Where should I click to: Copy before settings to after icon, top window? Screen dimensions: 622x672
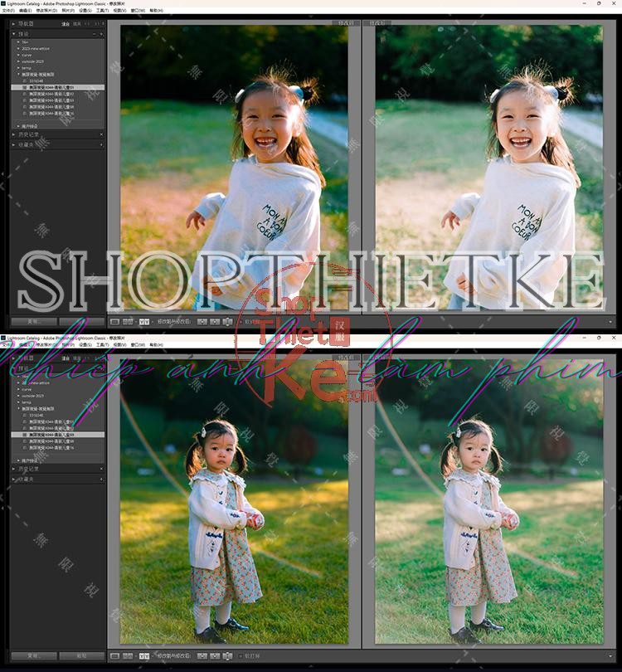202,321
